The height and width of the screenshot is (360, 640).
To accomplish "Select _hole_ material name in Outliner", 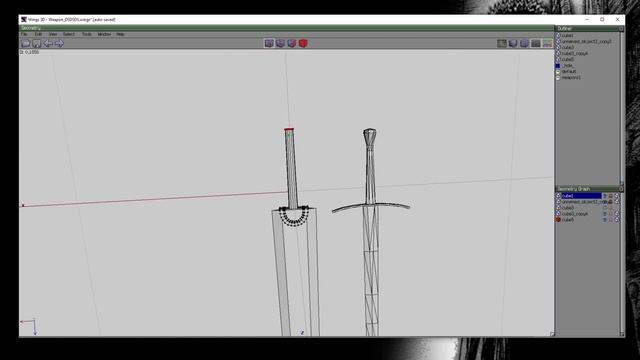I will 568,65.
